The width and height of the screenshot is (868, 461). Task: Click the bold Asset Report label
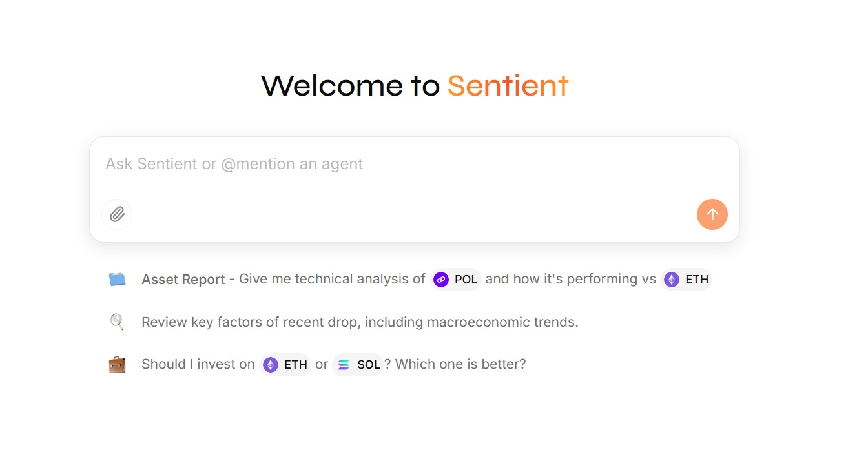point(183,280)
